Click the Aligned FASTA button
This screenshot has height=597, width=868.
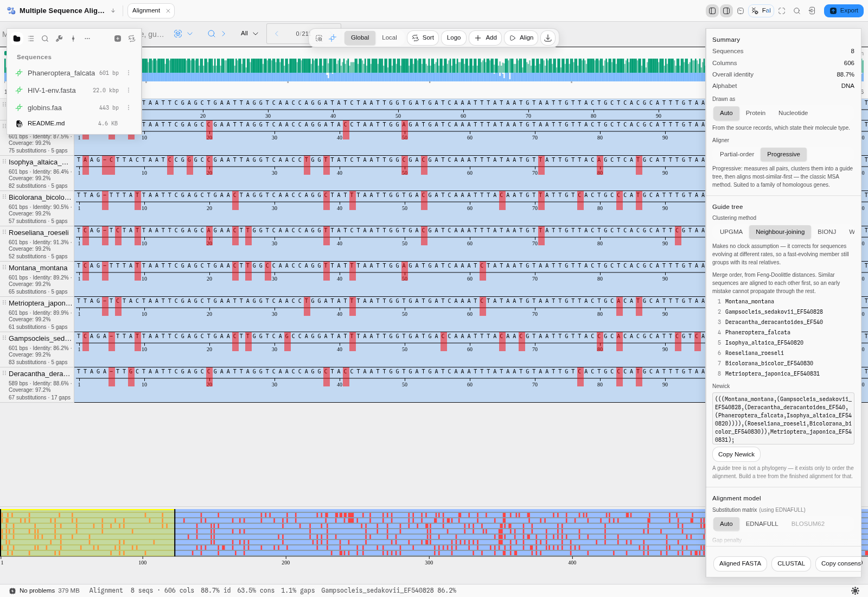coord(740,564)
